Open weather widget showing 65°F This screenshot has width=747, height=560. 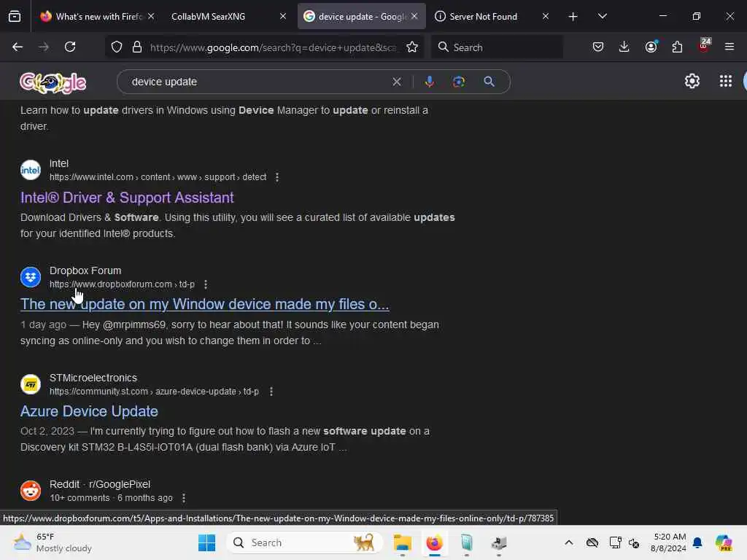click(53, 542)
